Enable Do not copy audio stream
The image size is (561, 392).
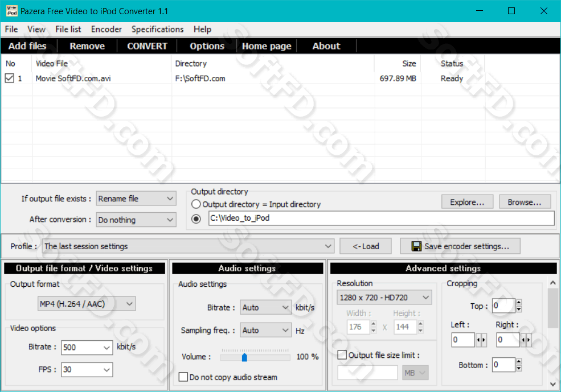pos(183,377)
